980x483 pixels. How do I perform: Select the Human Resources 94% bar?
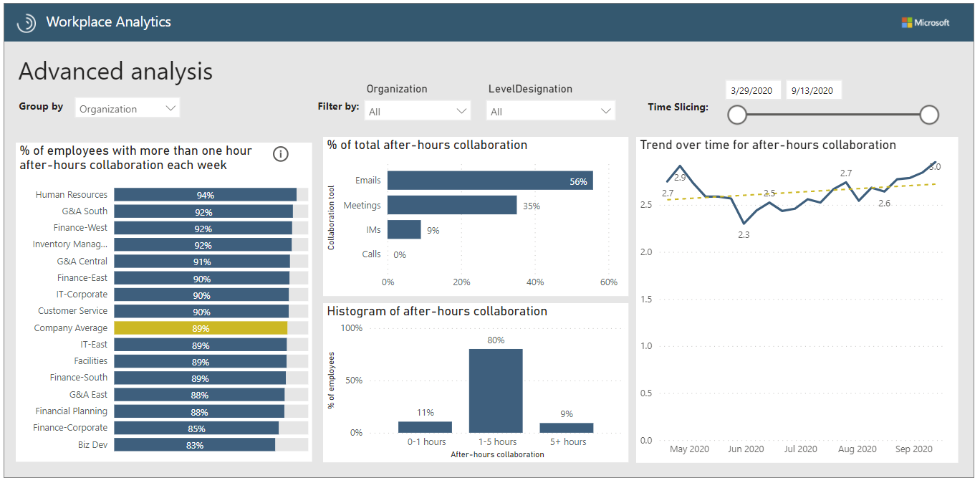coord(205,195)
